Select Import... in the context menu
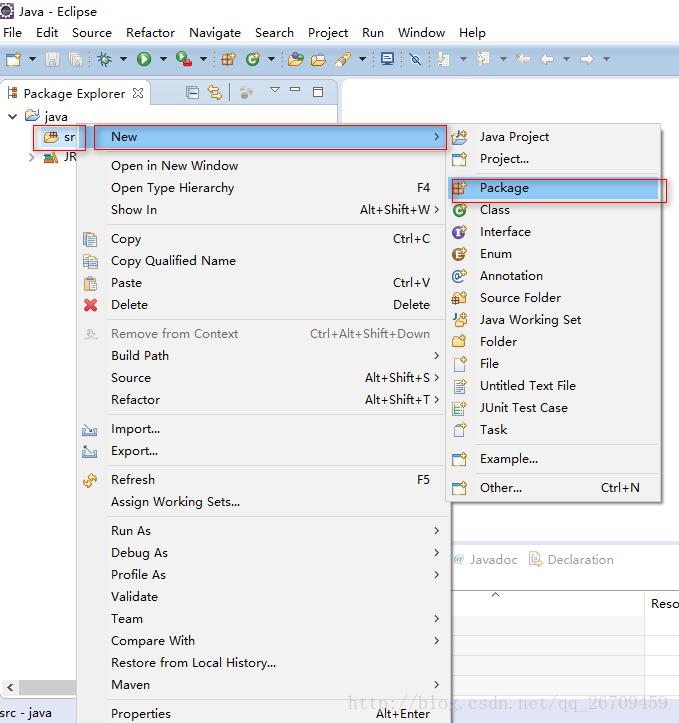Screen dimensions: 679x723 tap(262, 429)
